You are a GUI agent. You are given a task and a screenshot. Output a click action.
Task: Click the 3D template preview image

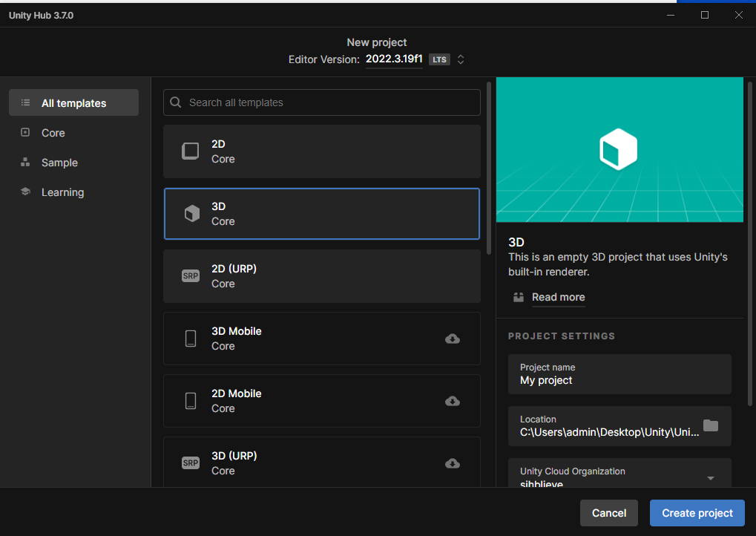coord(619,149)
